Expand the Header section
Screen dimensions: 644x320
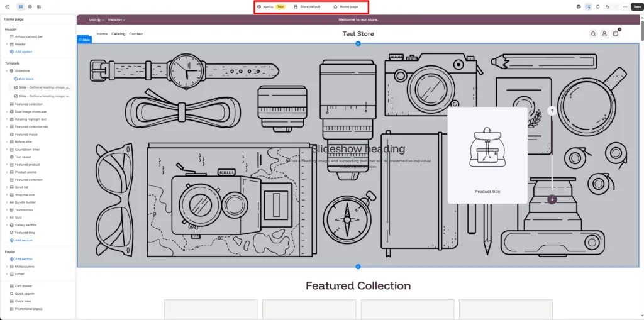(7, 44)
